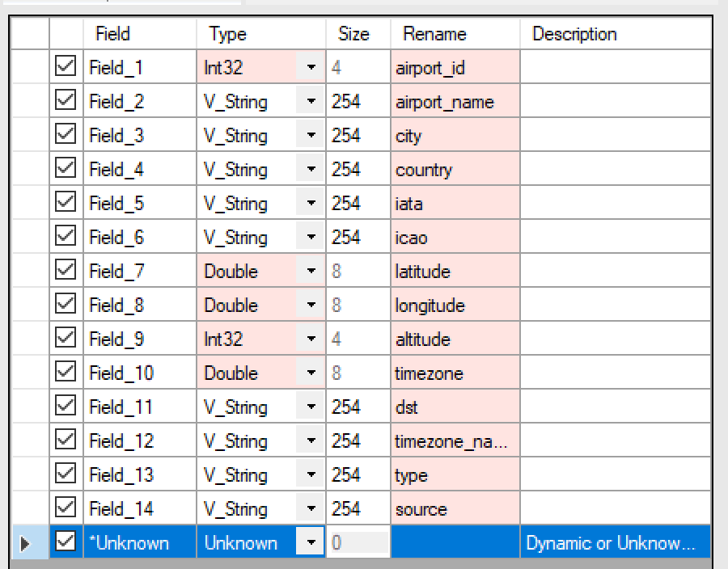
Task: Deselect the Field_14 checkbox
Action: [66, 508]
